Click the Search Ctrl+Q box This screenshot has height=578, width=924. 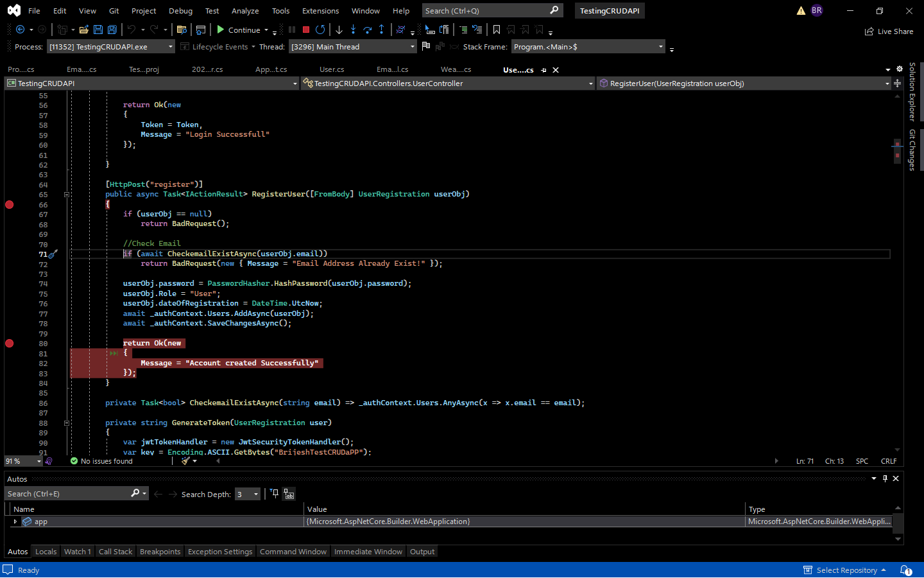click(489, 10)
